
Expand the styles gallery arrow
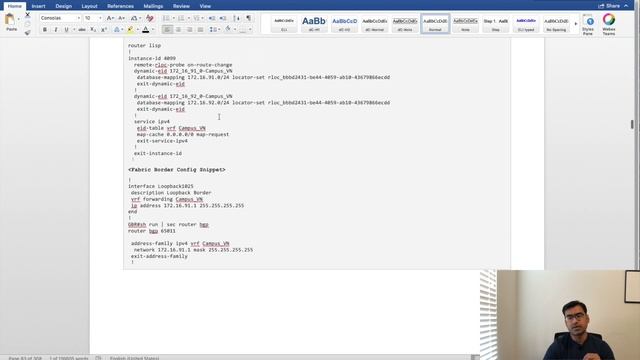pyautogui.click(x=576, y=24)
